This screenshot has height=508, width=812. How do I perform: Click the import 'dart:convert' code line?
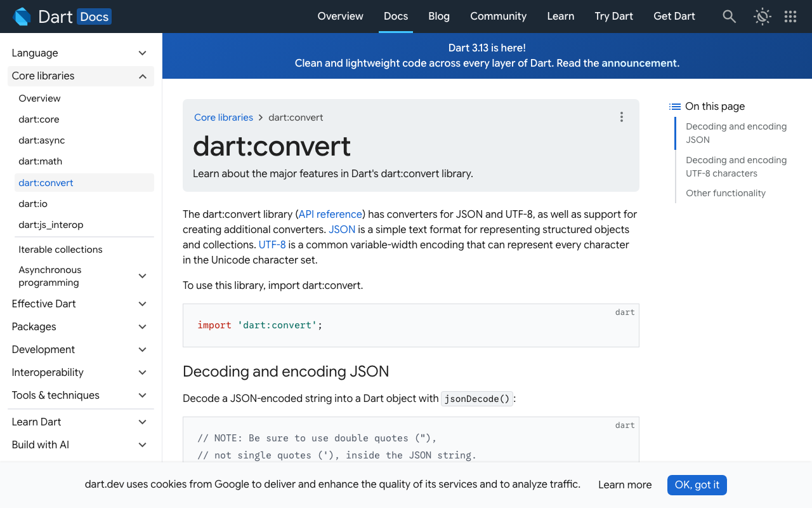pos(260,325)
